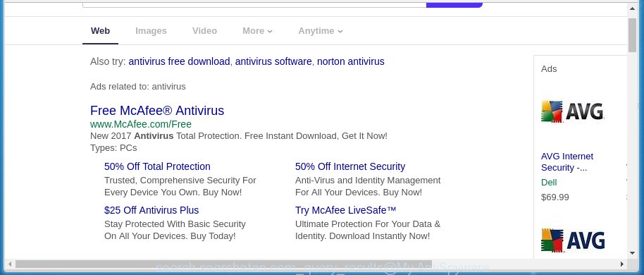Expand the More dropdown menu
Image resolution: width=644 pixels, height=275 pixels.
257,31
